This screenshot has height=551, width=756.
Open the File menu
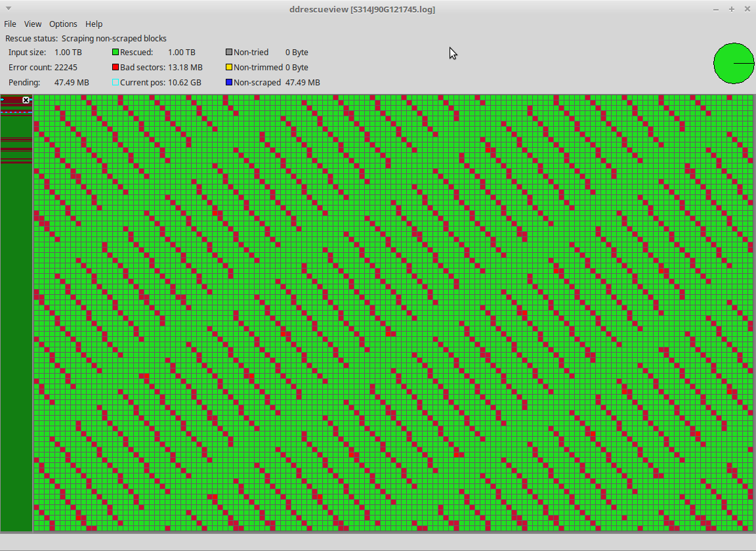[10, 24]
